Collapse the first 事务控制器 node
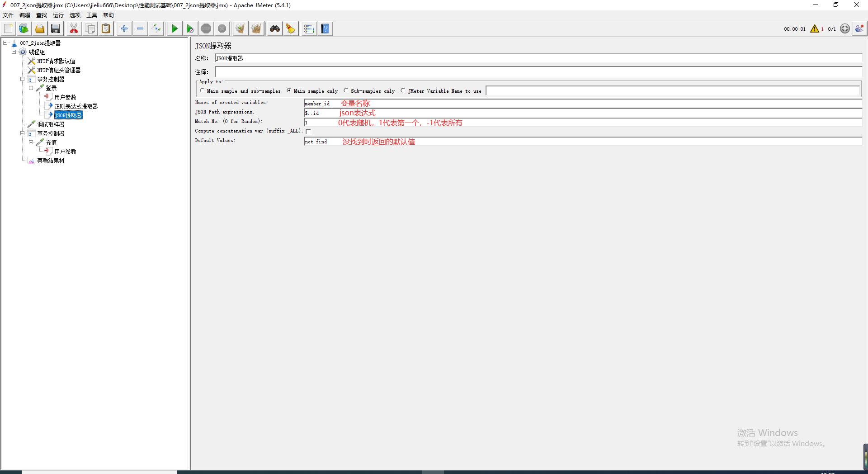This screenshot has width=868, height=474. point(22,79)
